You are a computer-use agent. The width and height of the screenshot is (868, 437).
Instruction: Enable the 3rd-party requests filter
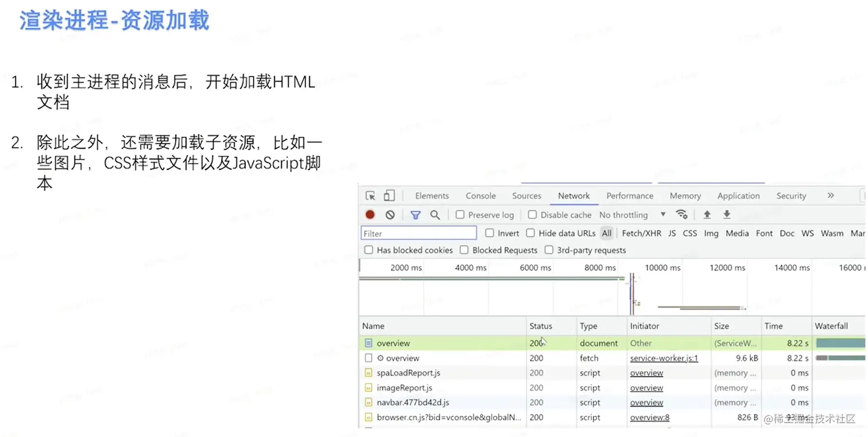(x=549, y=250)
